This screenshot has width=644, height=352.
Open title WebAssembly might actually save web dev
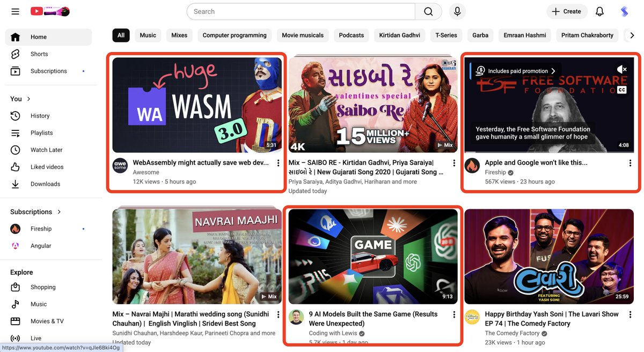pyautogui.click(x=201, y=163)
